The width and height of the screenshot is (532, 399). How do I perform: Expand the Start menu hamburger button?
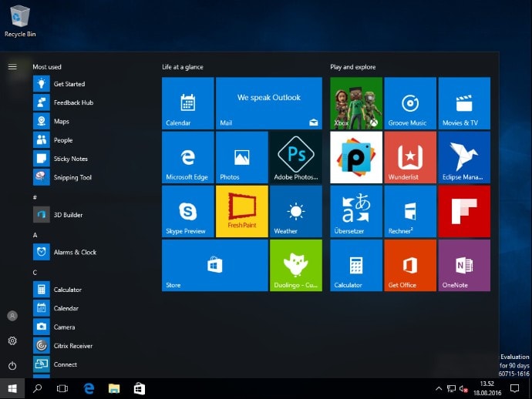pos(12,67)
